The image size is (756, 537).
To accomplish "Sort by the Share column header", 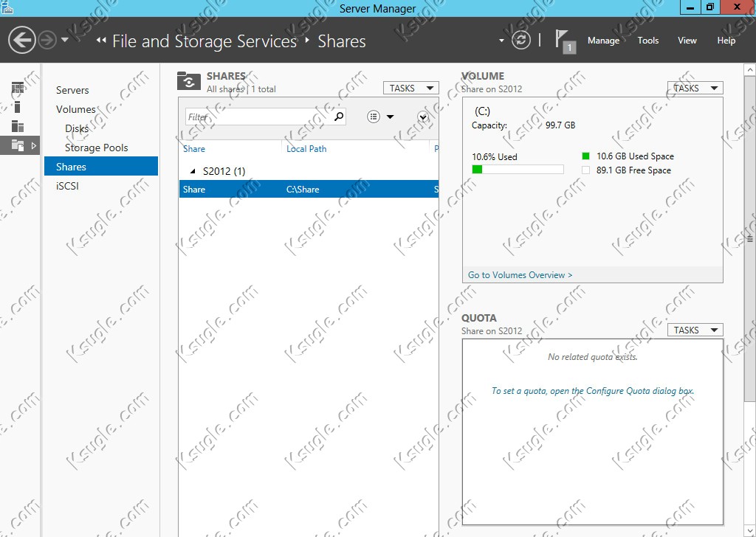I will click(194, 149).
